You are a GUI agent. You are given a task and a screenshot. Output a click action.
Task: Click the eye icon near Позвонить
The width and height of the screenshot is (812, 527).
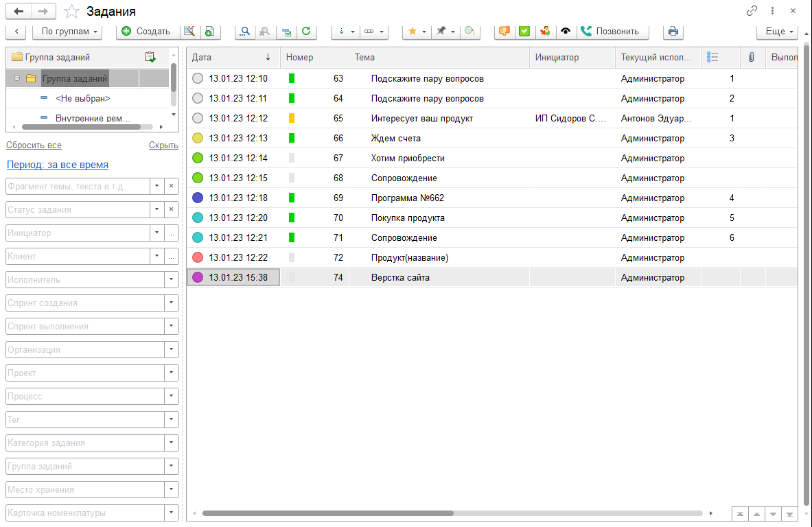pyautogui.click(x=565, y=32)
